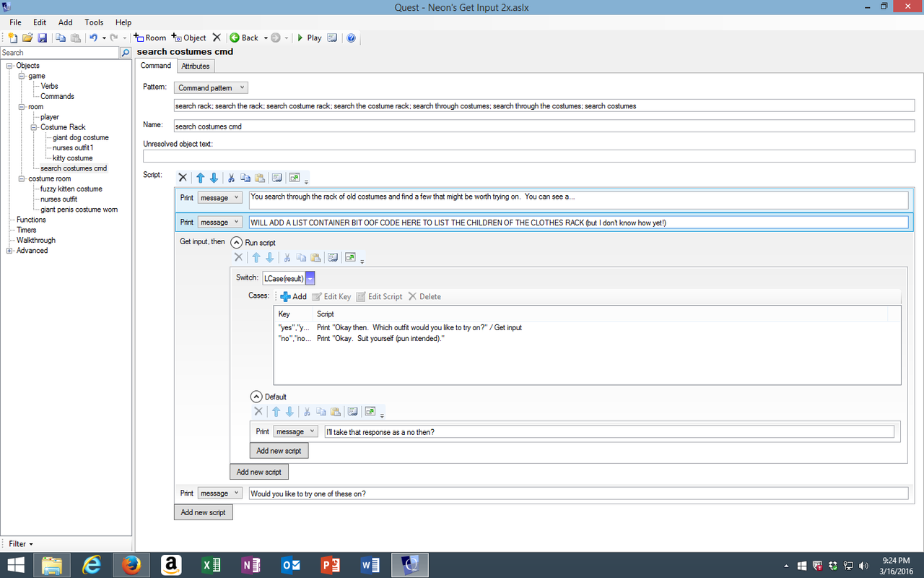The height and width of the screenshot is (578, 924).
Task: Switch to the Attributes tab
Action: tap(195, 66)
